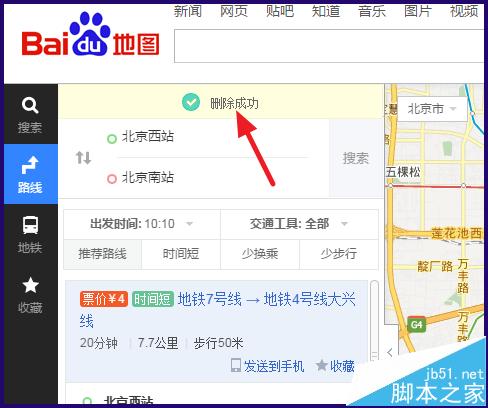Screen dimensions: 488x408
Task: Click the green start point circle marker
Action: point(112,139)
